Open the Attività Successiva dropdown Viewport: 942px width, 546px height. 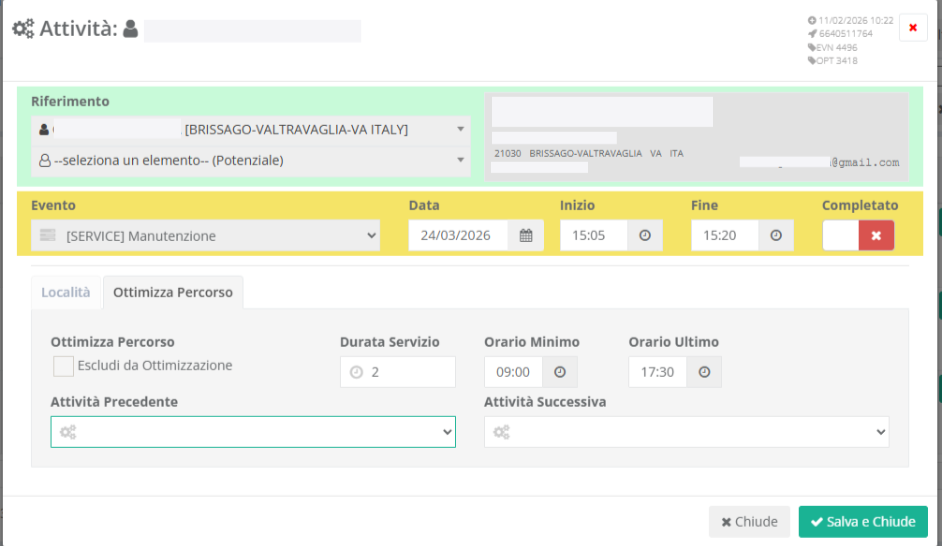coord(686,432)
